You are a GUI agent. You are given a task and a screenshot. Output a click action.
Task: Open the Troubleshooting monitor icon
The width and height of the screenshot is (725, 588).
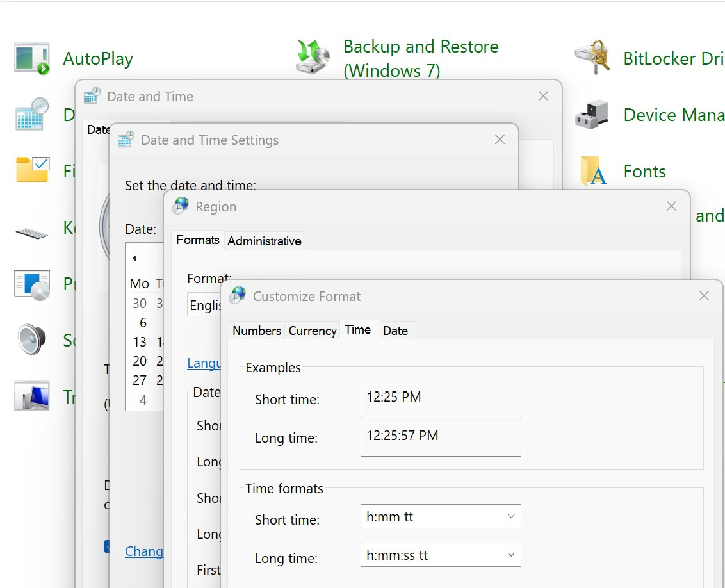point(32,396)
